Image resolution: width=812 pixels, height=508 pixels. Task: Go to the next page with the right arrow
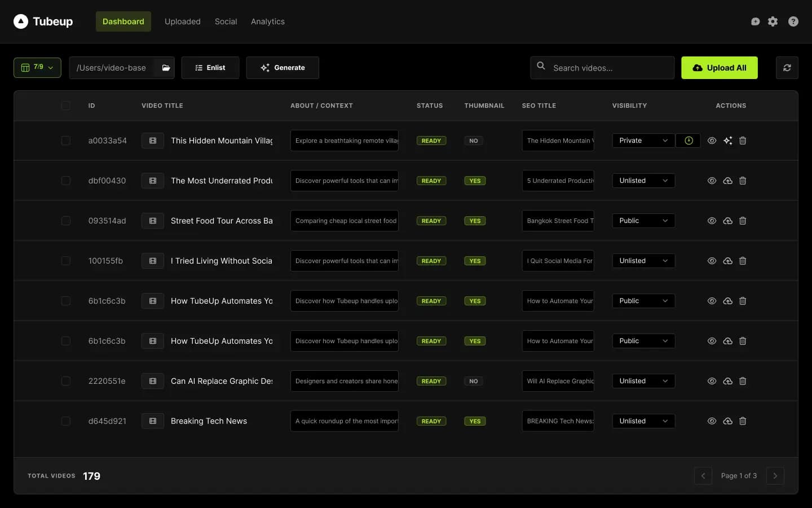click(775, 476)
